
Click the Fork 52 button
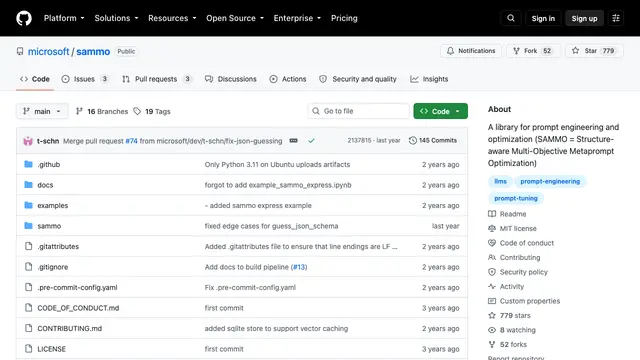533,51
